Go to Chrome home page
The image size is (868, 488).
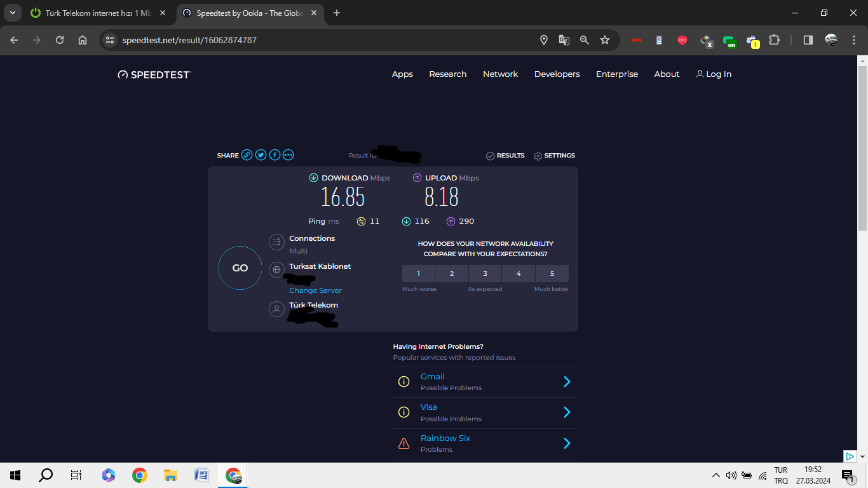click(x=83, y=40)
